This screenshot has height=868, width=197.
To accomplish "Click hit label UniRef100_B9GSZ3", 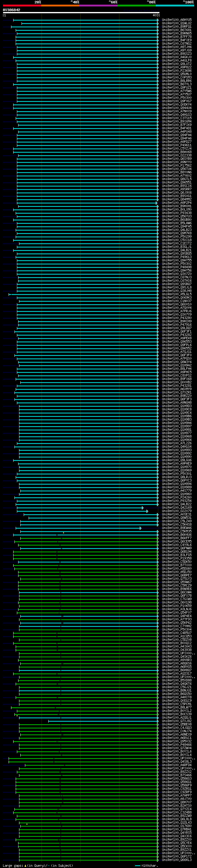I will pos(177,54).
